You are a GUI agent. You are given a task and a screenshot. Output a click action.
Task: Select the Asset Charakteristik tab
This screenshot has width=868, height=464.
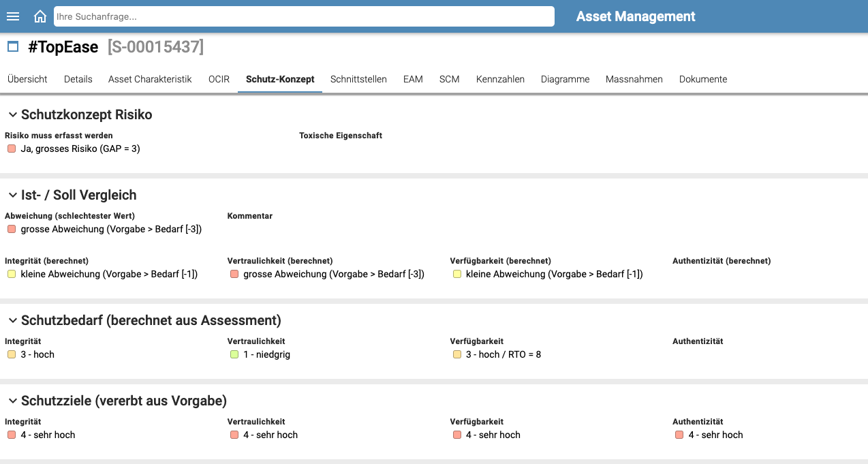[x=150, y=79]
